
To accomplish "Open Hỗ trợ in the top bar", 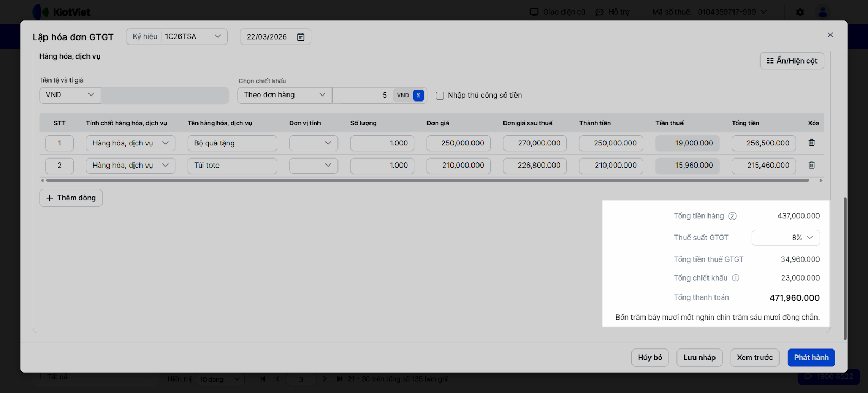I will [x=612, y=12].
